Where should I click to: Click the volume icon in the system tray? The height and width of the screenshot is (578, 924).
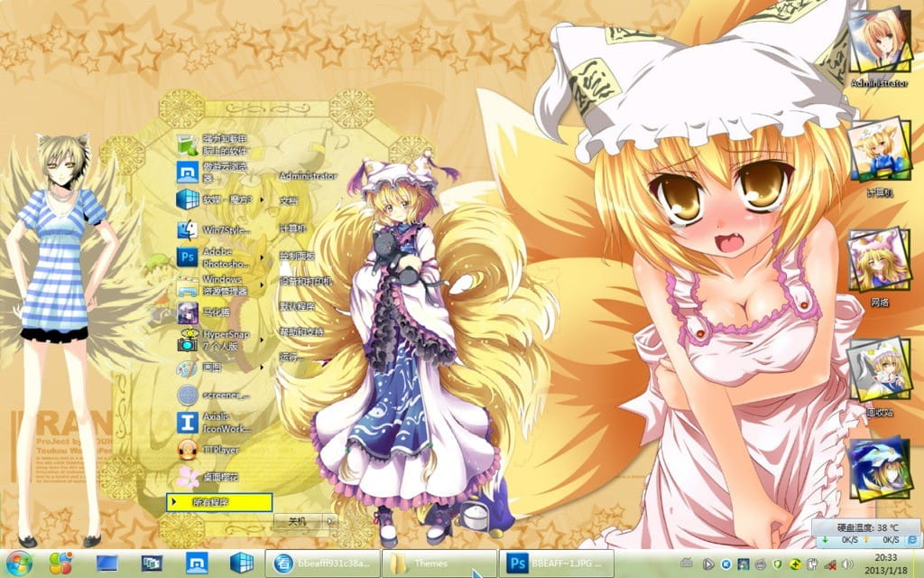(845, 564)
